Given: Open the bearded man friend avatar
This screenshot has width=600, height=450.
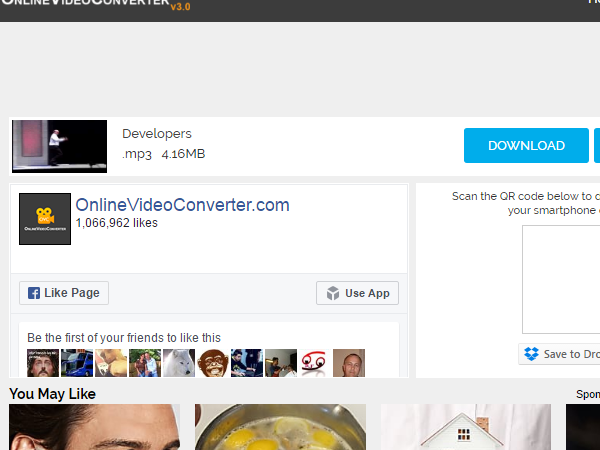Looking at the screenshot, I should point(43,363).
